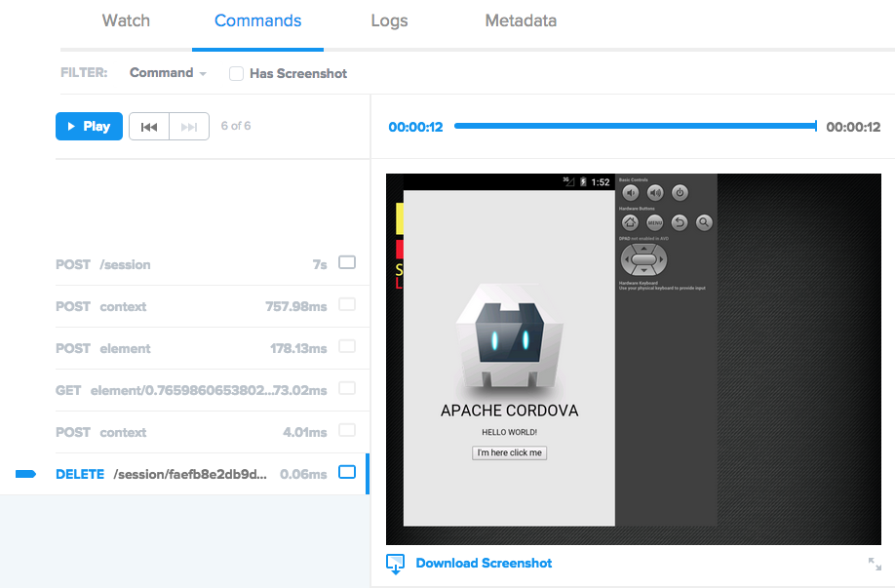Screen dimensions: 895x588
Task: Click the emulator MENU button
Action: (x=655, y=222)
